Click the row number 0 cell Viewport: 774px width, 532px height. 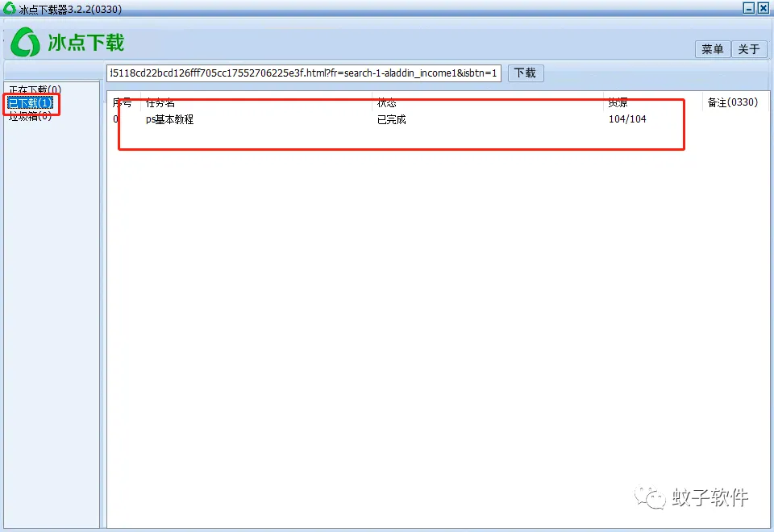(115, 119)
